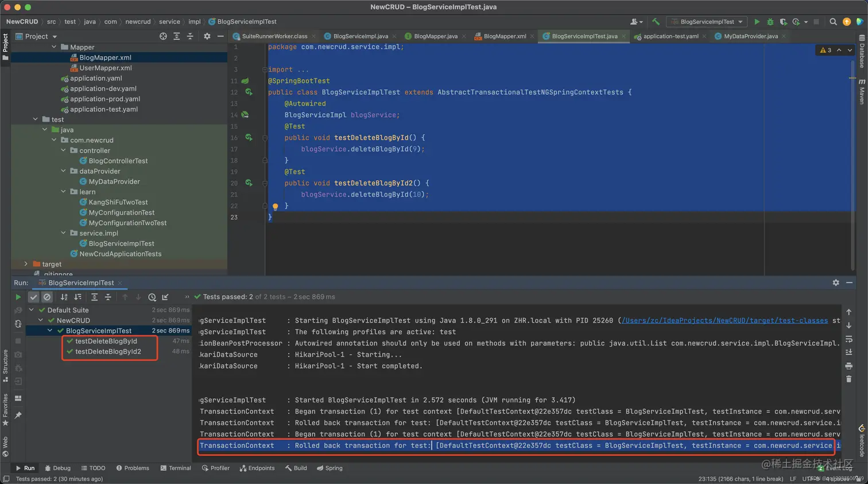The width and height of the screenshot is (868, 484).
Task: Expand all in the Project panel toolbar
Action: coord(176,36)
